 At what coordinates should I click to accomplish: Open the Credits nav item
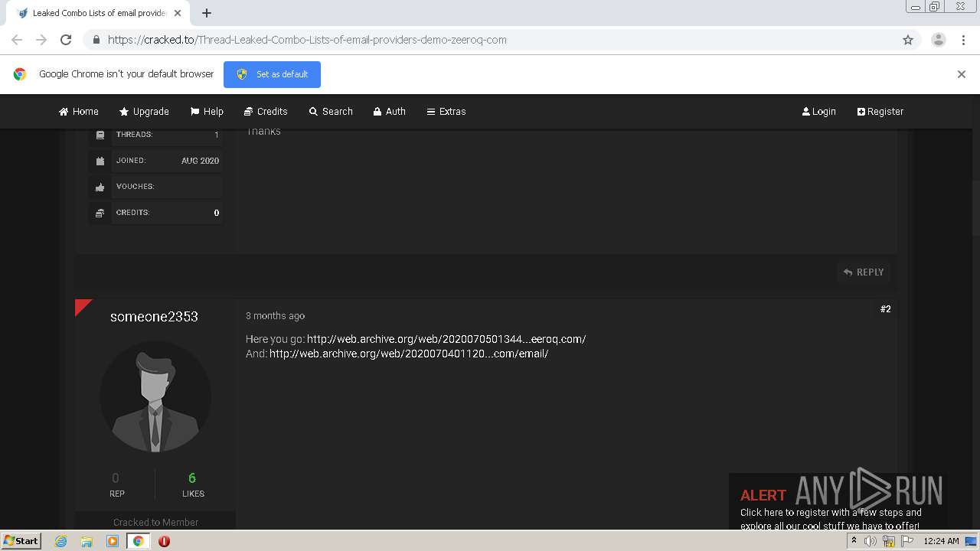[x=266, y=111]
